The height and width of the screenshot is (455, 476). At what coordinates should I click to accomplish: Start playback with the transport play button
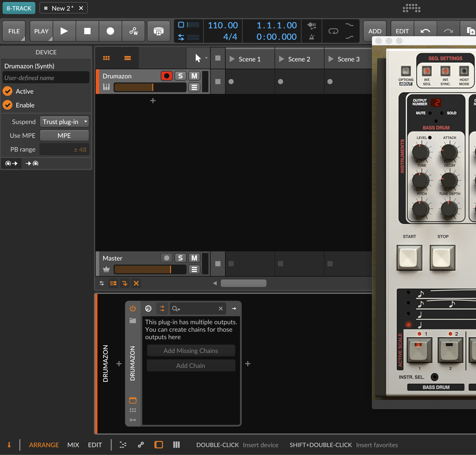[64, 31]
